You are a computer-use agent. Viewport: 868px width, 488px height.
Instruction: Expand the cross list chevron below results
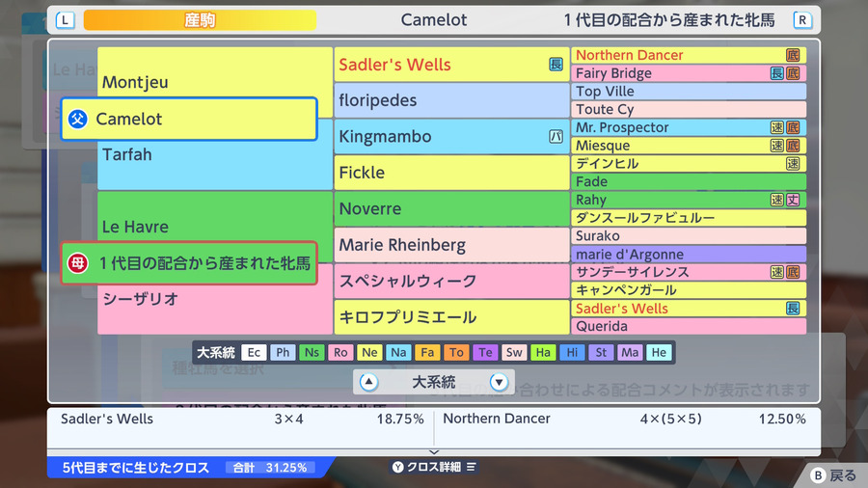pyautogui.click(x=434, y=452)
